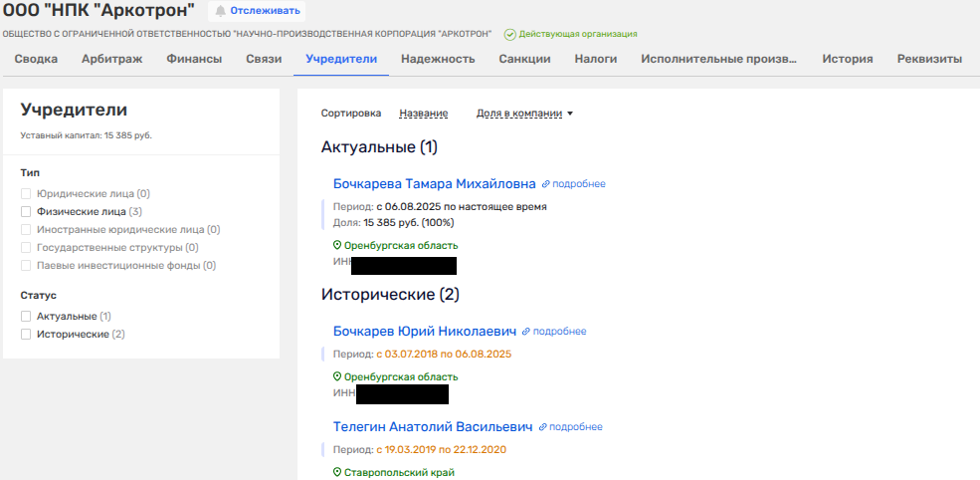The width and height of the screenshot is (980, 480).
Task: Sort founders by Название
Action: point(423,114)
